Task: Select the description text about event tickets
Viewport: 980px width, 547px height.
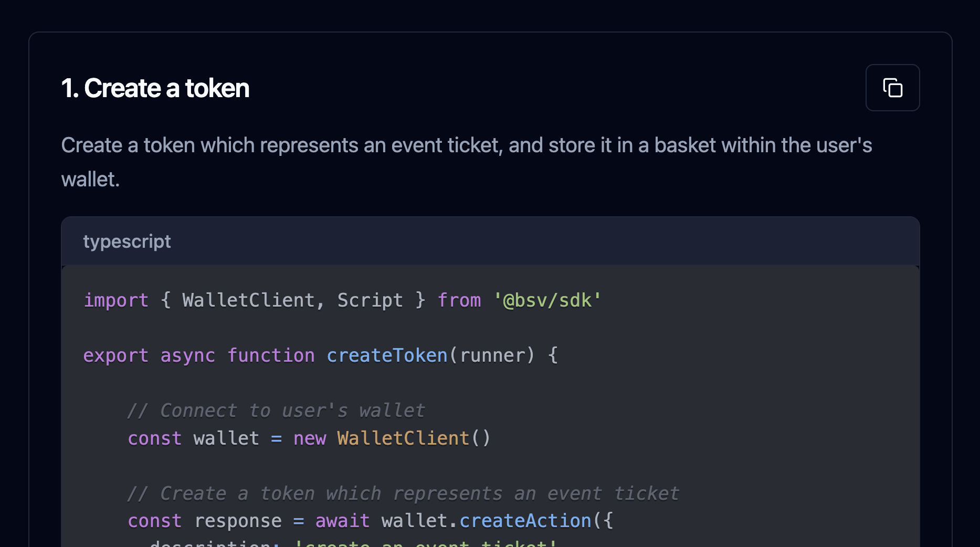Action: (x=466, y=161)
